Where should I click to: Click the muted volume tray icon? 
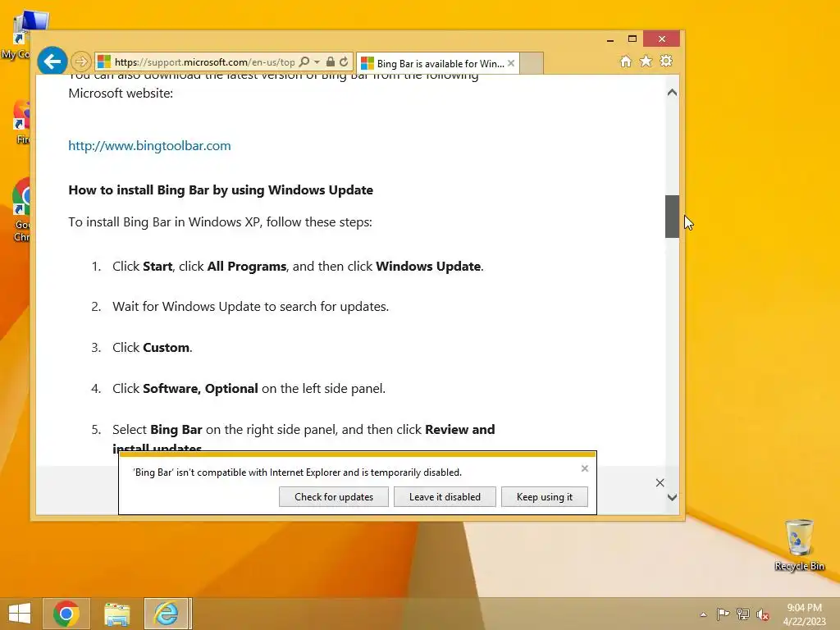click(x=763, y=614)
